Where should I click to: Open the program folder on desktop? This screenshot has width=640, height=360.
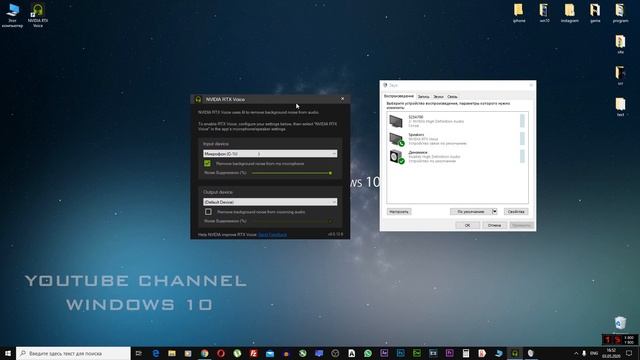pyautogui.click(x=620, y=13)
